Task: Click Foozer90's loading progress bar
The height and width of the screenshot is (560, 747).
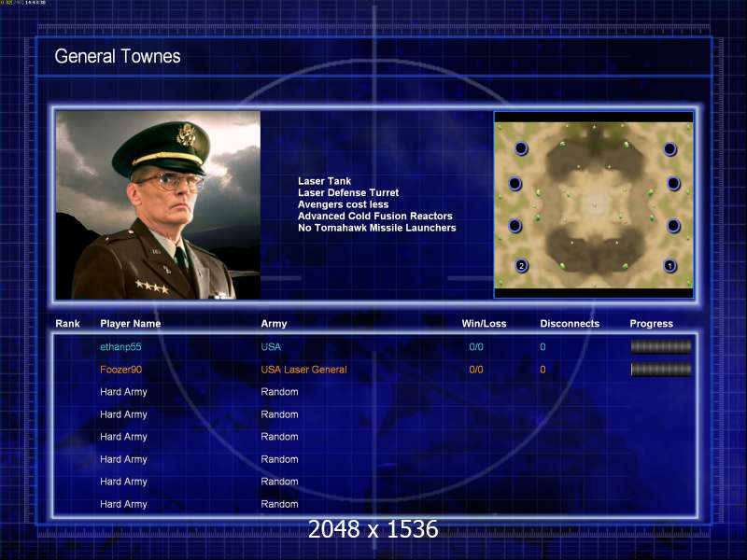Action: (661, 369)
